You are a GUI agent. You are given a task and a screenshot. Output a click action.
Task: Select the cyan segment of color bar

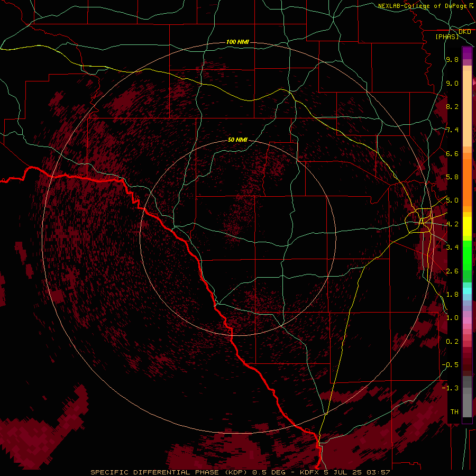(467, 291)
